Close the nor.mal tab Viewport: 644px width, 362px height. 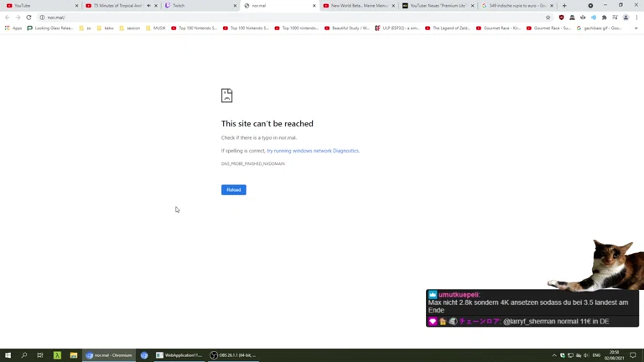(314, 6)
